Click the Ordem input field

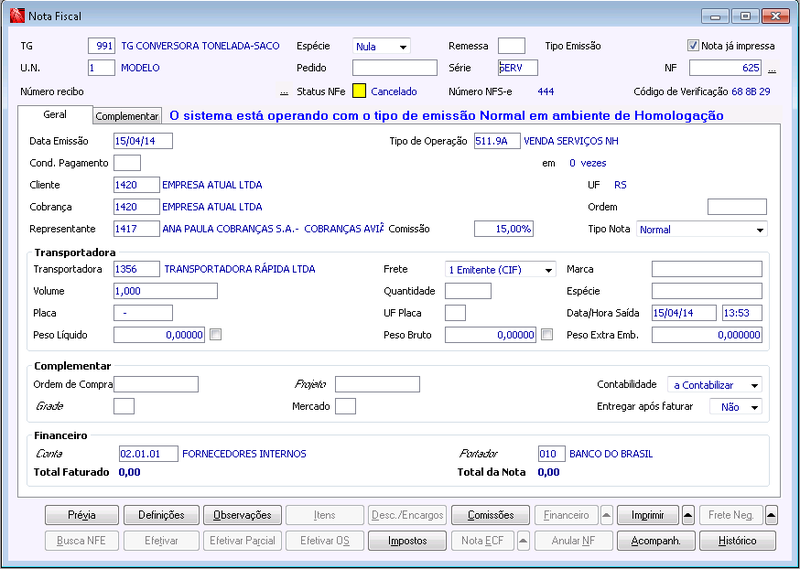(x=737, y=207)
